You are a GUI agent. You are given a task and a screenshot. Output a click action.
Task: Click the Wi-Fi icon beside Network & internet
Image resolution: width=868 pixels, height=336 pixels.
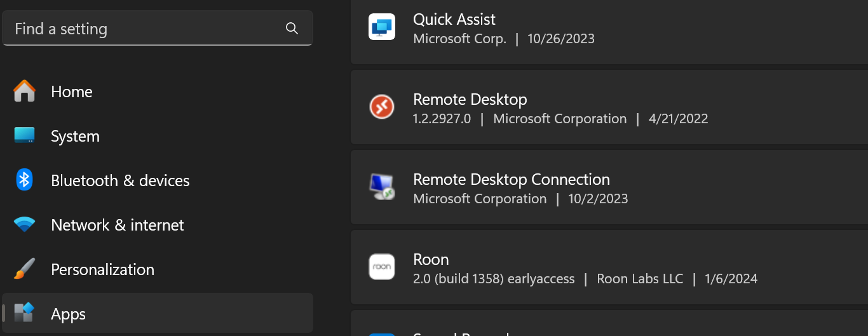pyautogui.click(x=24, y=225)
